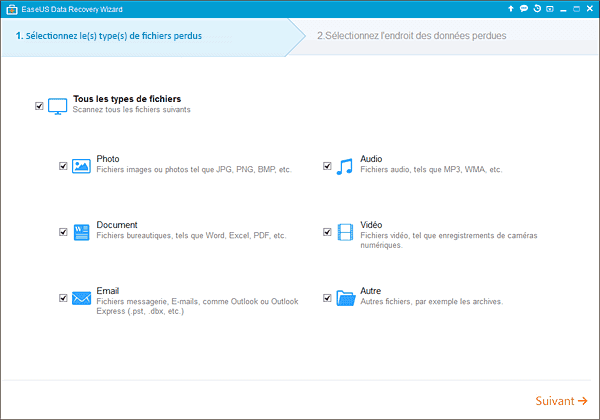The image size is (600, 420).
Task: Click the Document page icon
Action: pos(81,232)
